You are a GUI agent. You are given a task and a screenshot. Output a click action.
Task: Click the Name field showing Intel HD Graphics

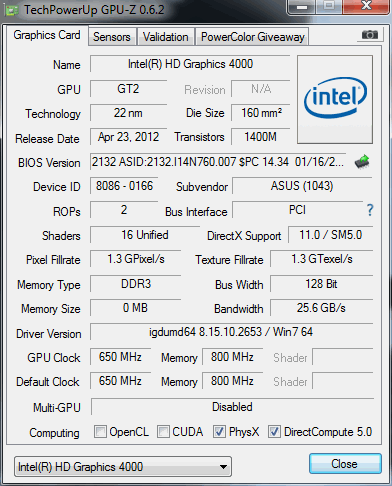[190, 64]
